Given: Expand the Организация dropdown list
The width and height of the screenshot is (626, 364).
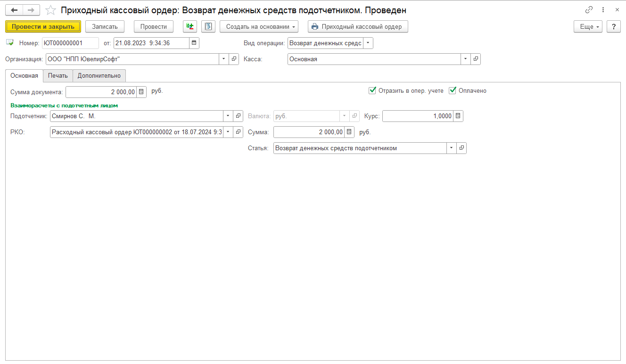Looking at the screenshot, I should click(x=224, y=59).
